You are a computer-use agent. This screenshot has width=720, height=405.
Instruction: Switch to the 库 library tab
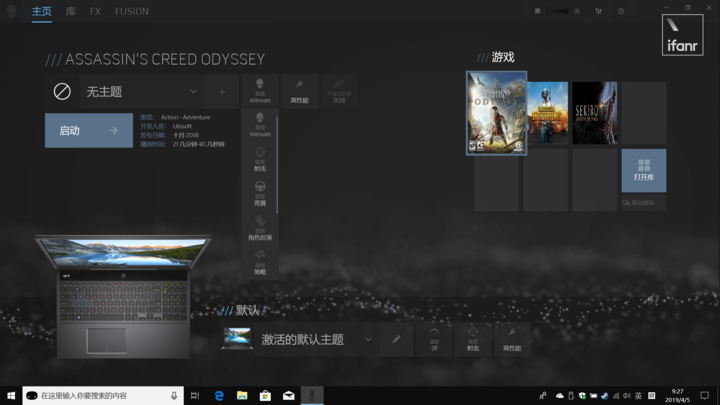click(70, 11)
